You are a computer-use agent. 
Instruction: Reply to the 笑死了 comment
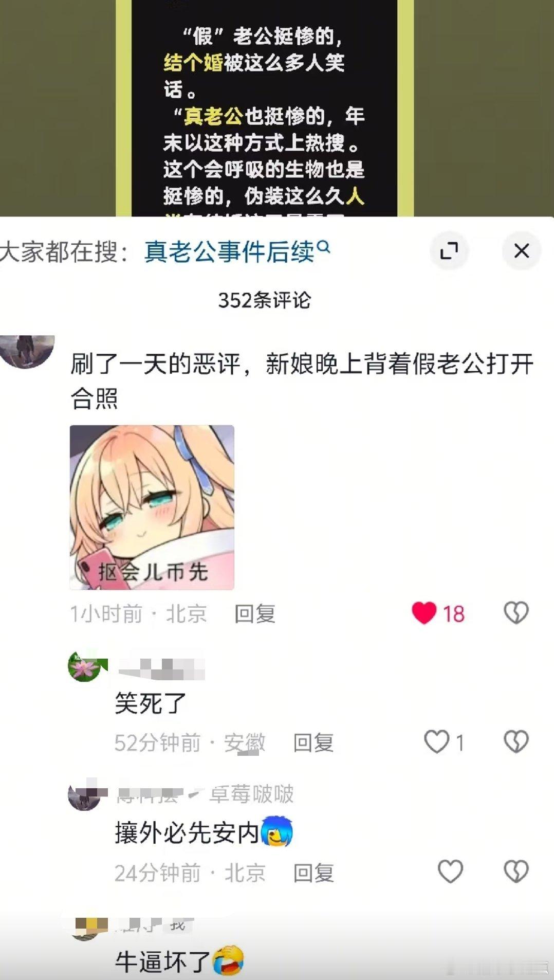pyautogui.click(x=313, y=742)
